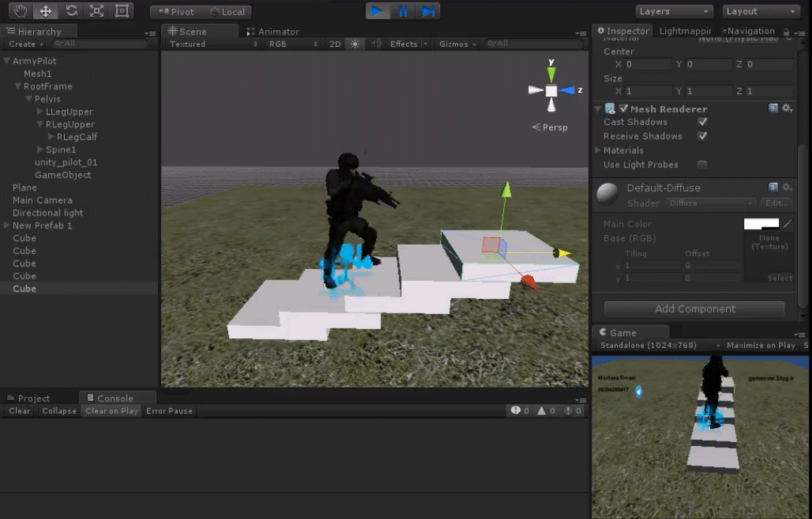The image size is (812, 519).
Task: Open Console panel options menu icon
Action: tap(581, 400)
